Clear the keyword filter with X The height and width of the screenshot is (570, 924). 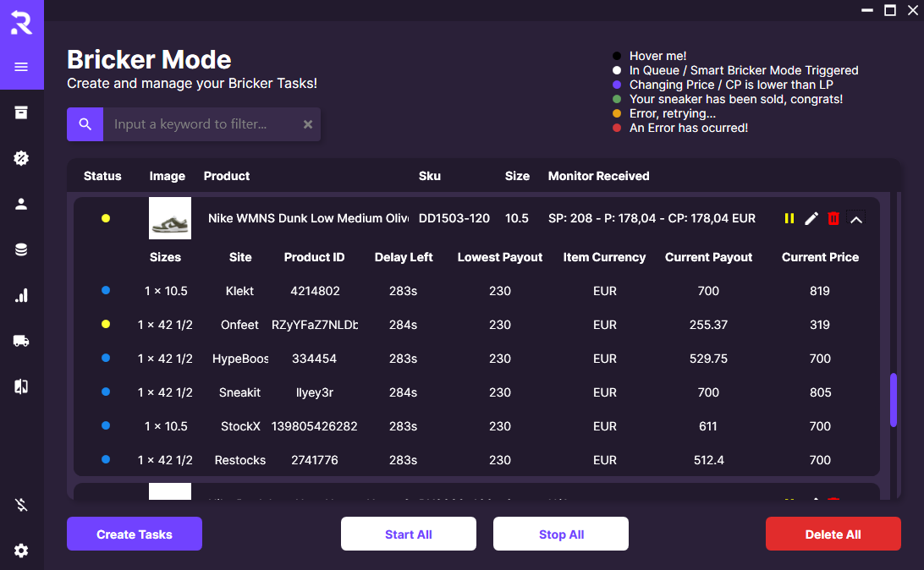308,124
